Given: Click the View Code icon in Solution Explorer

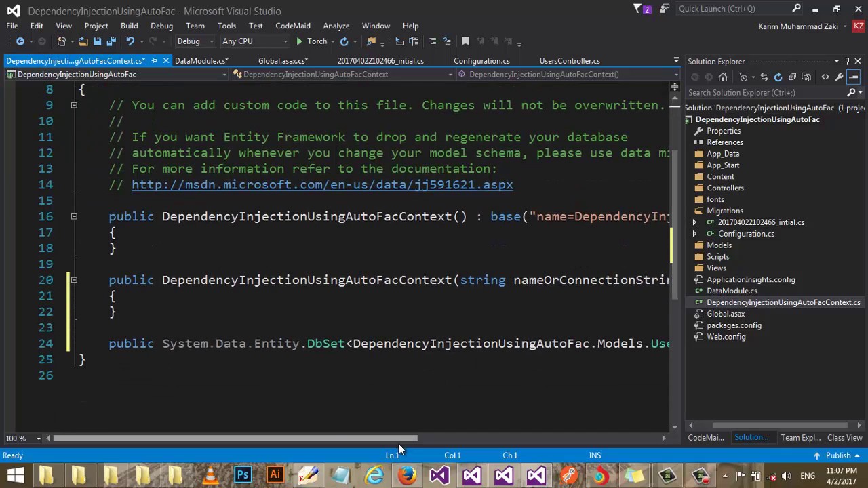Looking at the screenshot, I should coord(825,77).
